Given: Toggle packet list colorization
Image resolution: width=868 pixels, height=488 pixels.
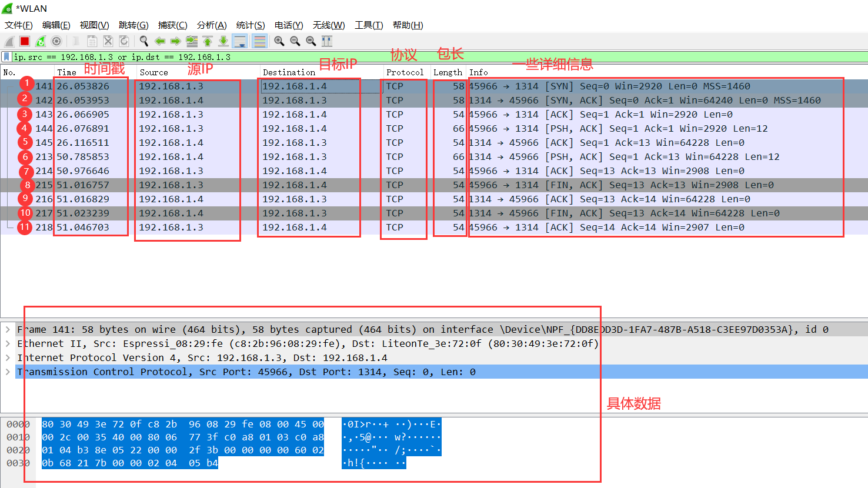Looking at the screenshot, I should (x=259, y=41).
